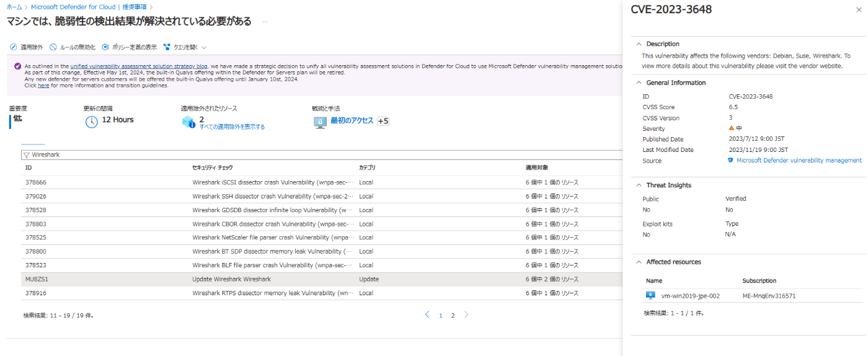Collapse the Affected resources section
This screenshot has width=868, height=356.
tap(639, 262)
